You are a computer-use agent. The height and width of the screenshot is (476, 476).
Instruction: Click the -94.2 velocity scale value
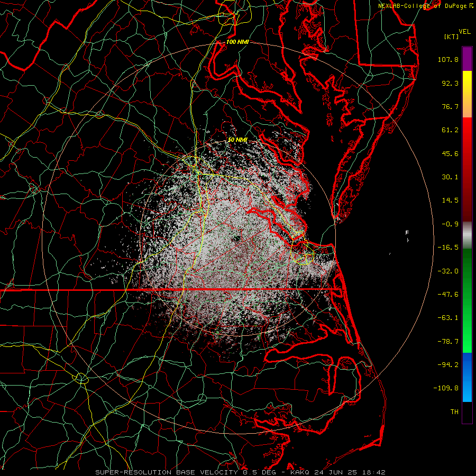[448, 365]
